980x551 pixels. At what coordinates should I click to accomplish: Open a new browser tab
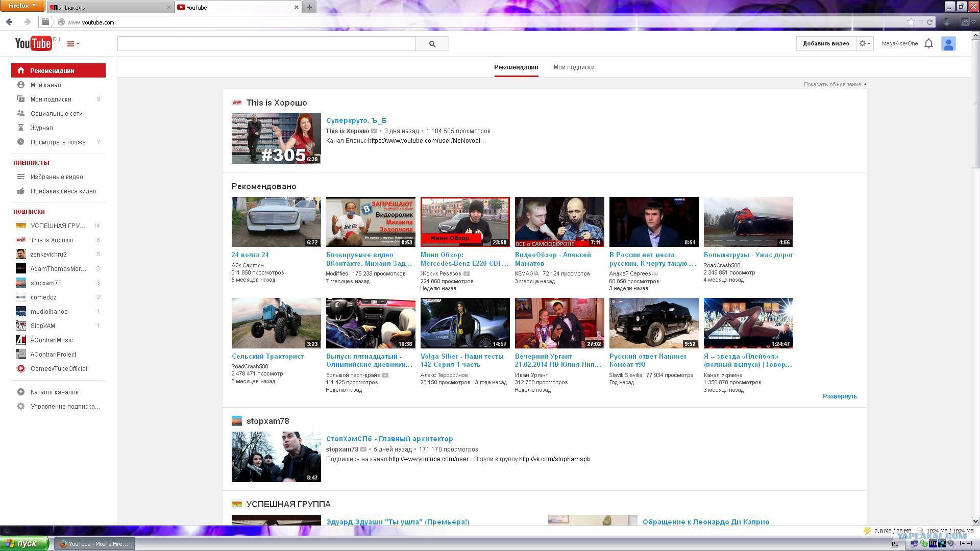(309, 7)
